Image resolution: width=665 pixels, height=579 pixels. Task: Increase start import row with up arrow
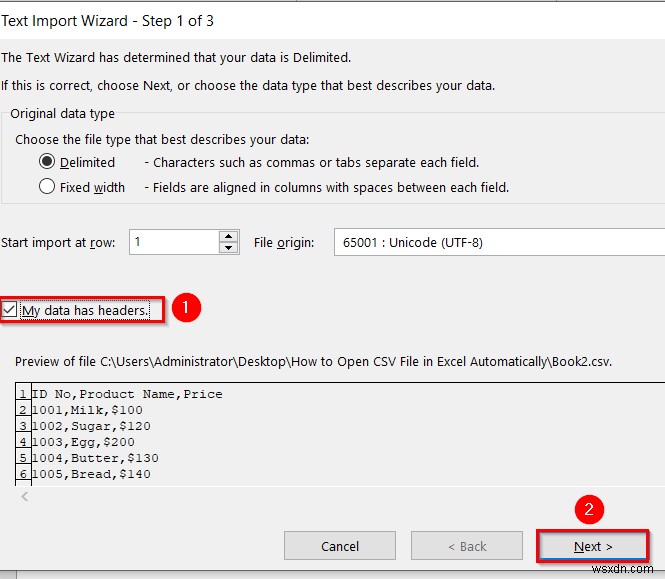[x=229, y=237]
